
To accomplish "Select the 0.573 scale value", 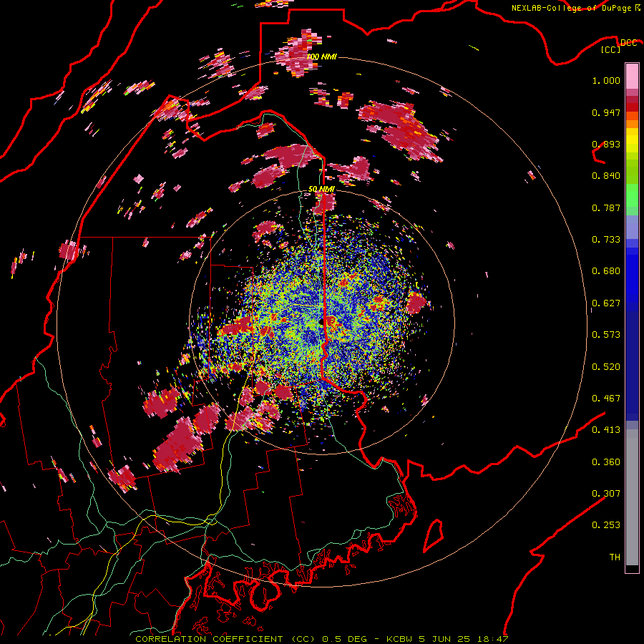I will tap(606, 335).
